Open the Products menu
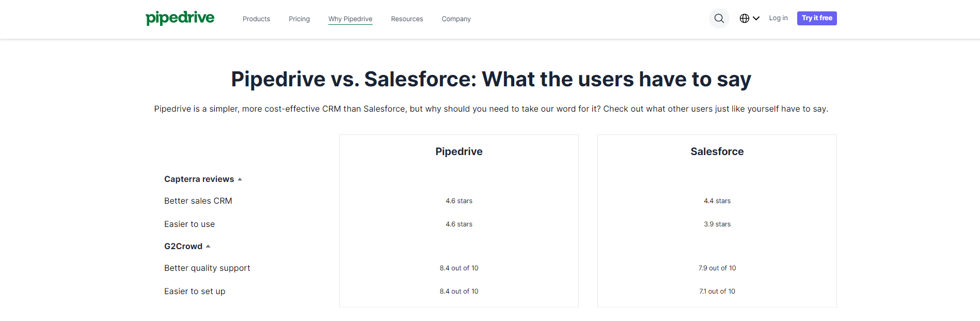 [x=256, y=19]
